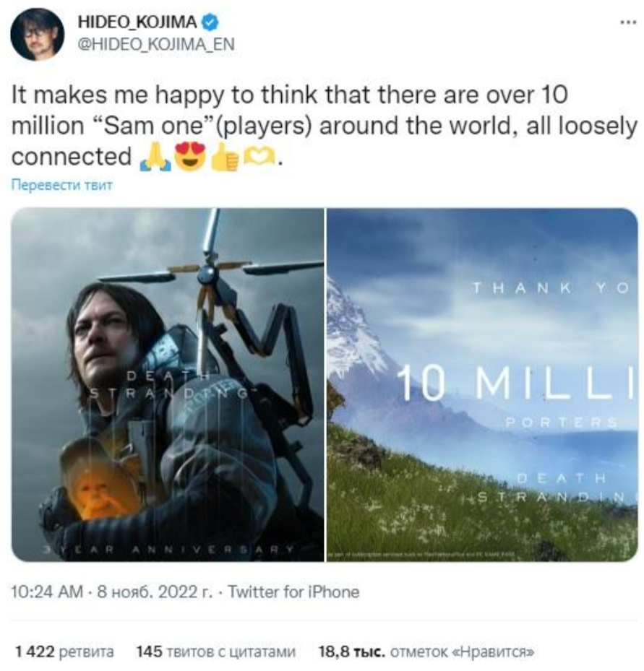Screen dimensions: 644x671
Task: View the 145 quote tweets list
Action: (216, 651)
